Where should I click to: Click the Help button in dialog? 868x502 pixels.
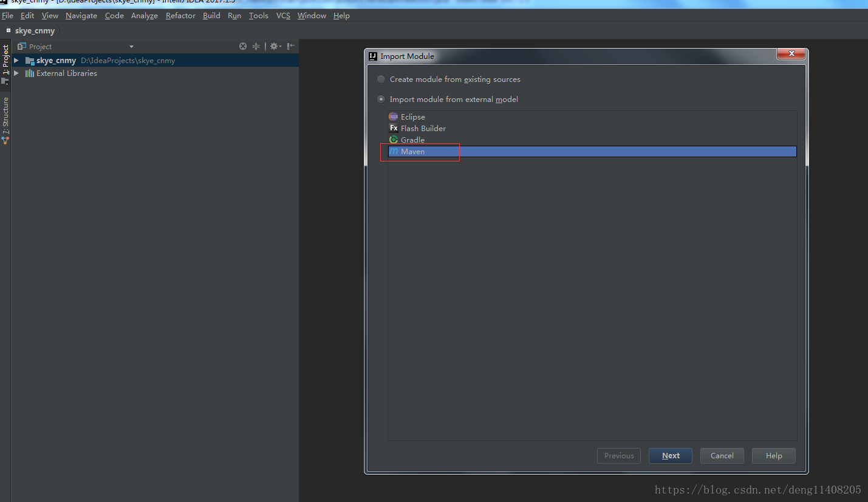tap(774, 456)
